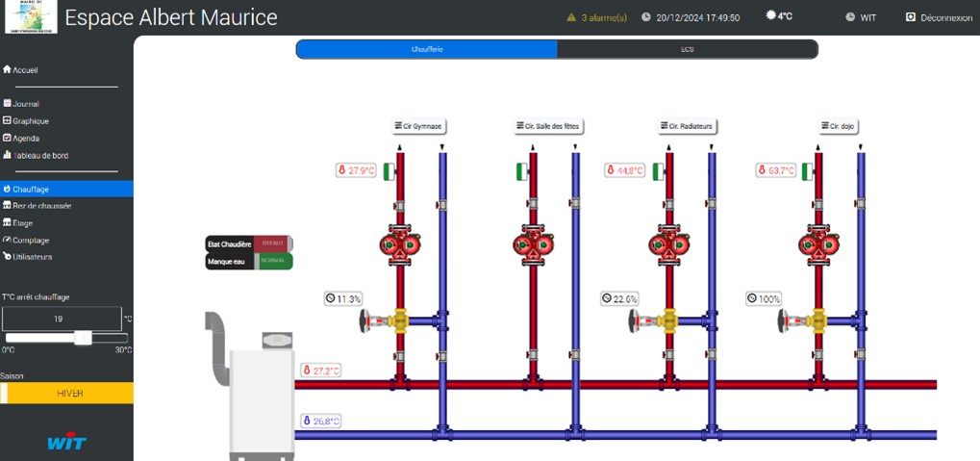Open the Etage page

[18, 222]
